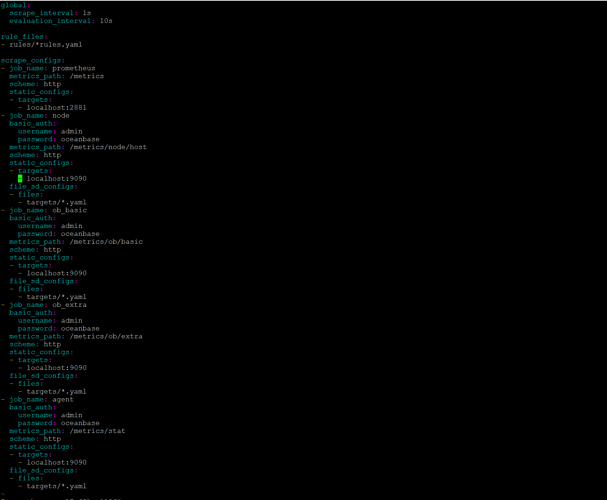This screenshot has height=500, width=607.
Task: Click the "job_name: agent" line
Action: point(41,400)
